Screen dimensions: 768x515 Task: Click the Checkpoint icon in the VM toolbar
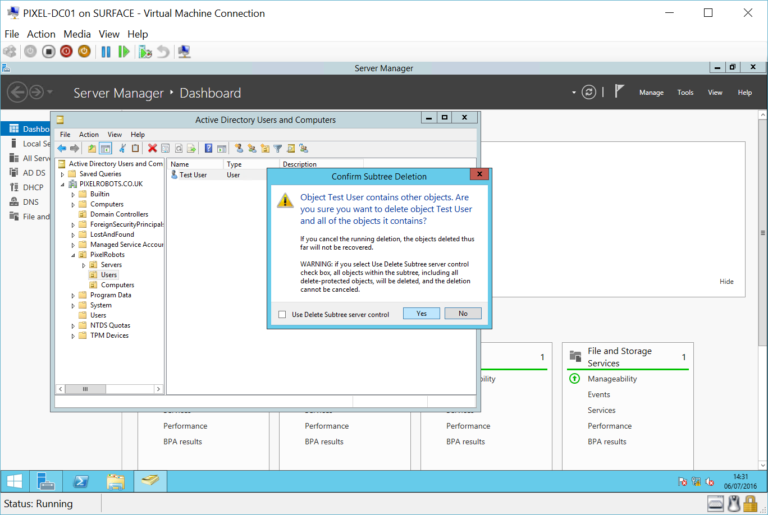[145, 51]
